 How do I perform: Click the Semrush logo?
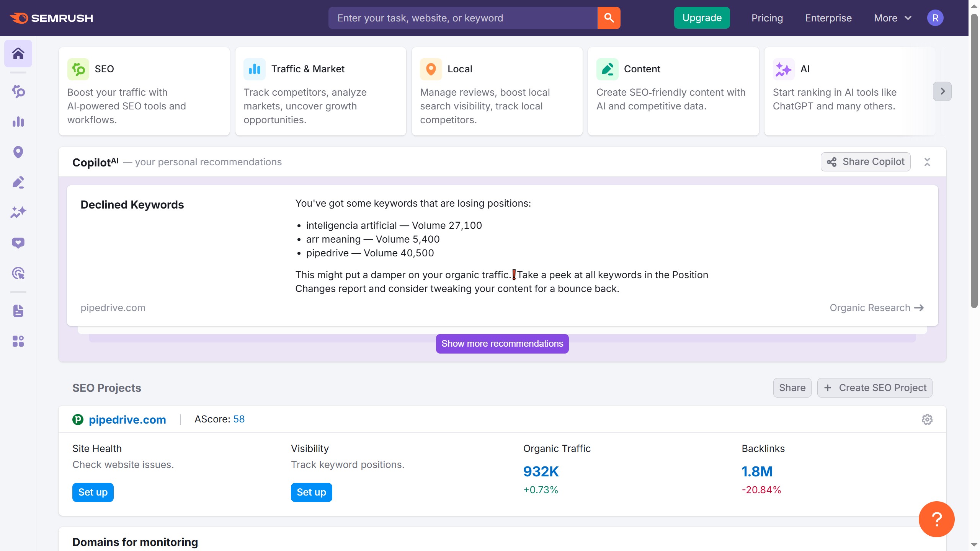(x=51, y=18)
